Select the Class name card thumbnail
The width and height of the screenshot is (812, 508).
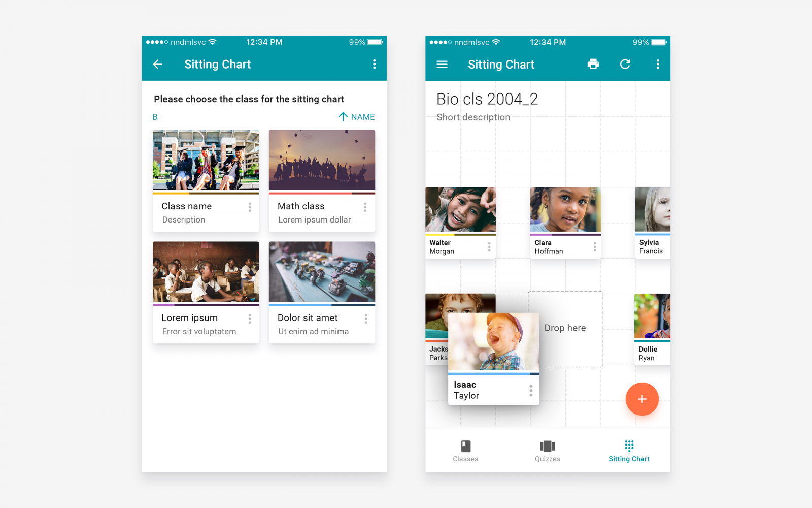click(206, 161)
